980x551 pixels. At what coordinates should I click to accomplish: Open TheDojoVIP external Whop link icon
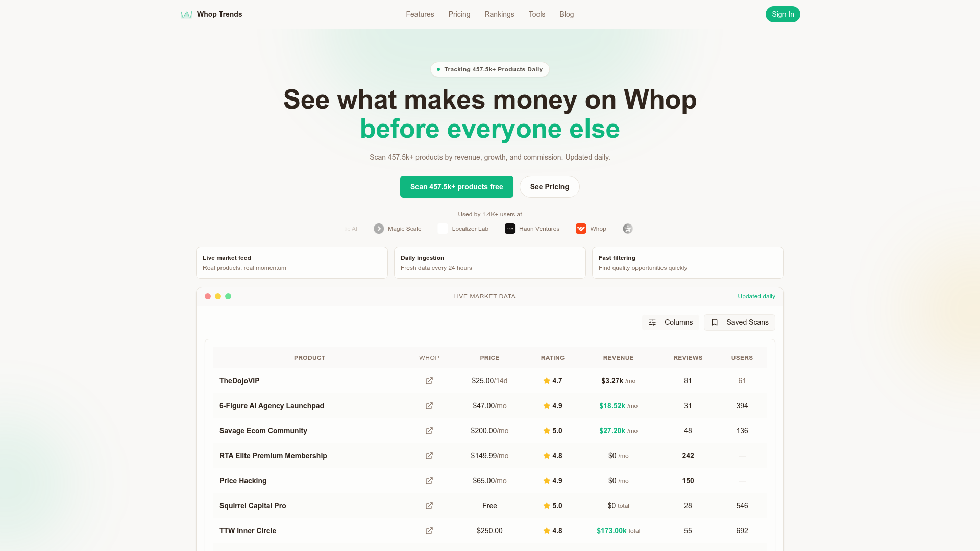point(429,381)
